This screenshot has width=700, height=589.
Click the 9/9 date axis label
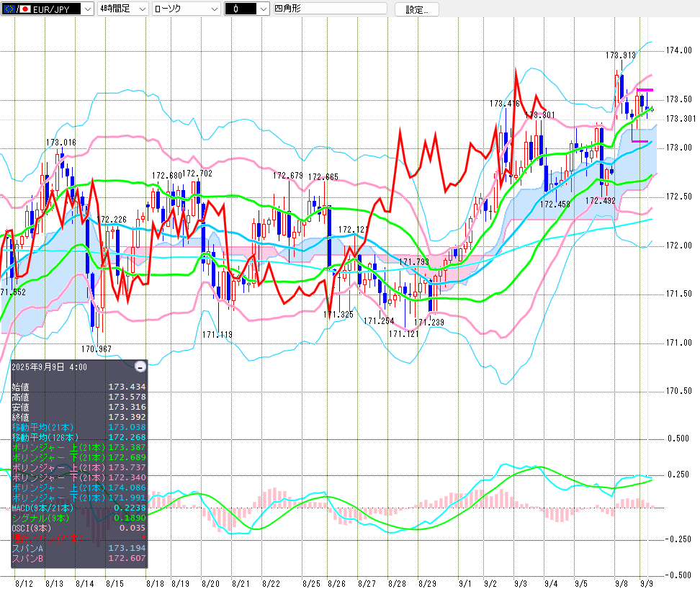(647, 584)
